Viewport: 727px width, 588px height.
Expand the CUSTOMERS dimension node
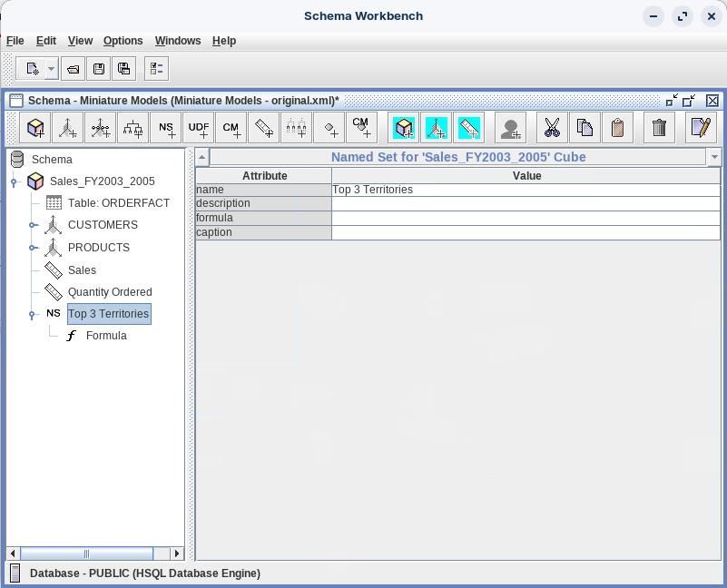pos(33,225)
